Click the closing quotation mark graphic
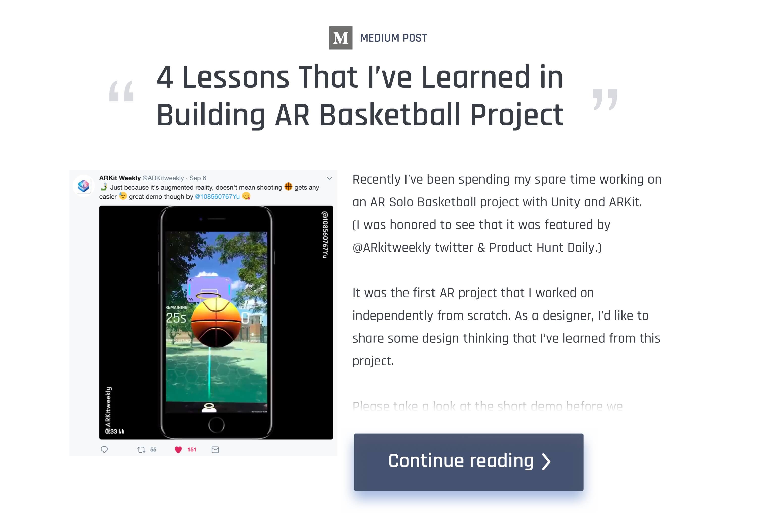The width and height of the screenshot is (757, 532). 605,99
